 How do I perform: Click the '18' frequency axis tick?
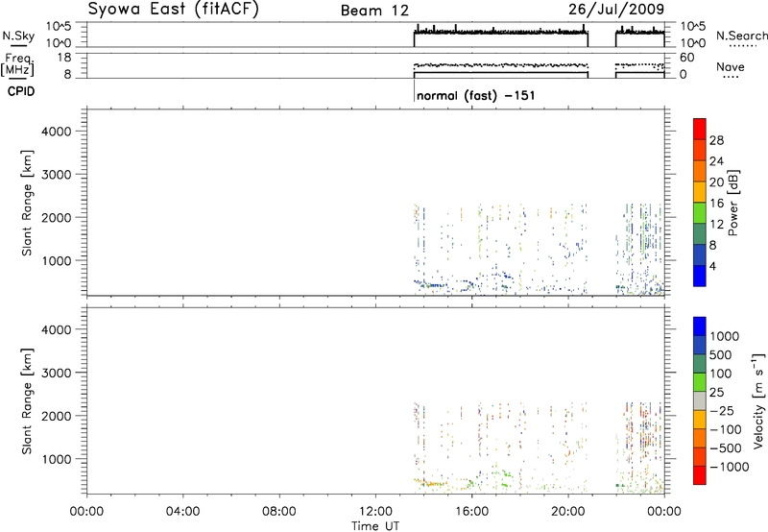click(x=64, y=58)
